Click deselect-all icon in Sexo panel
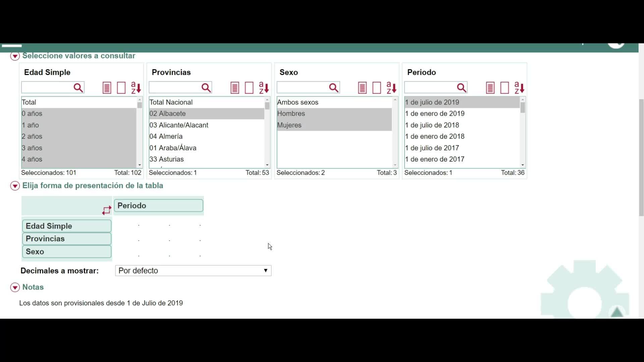This screenshot has width=644, height=362. coord(377,88)
